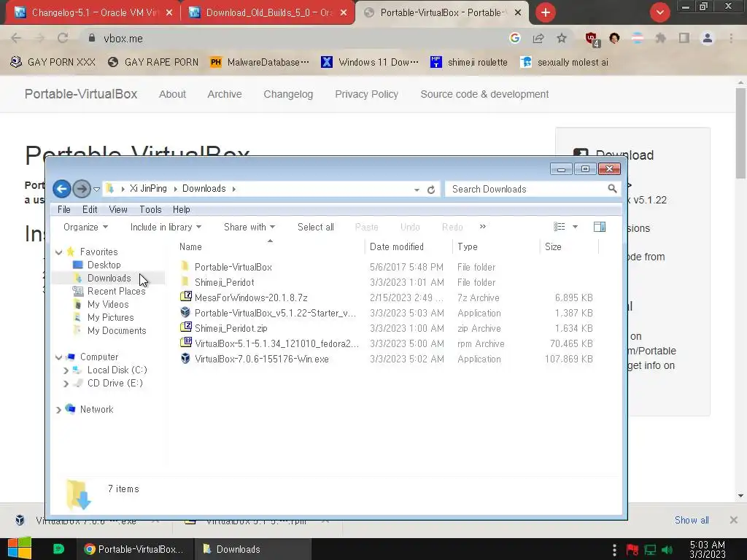Open the Tools menu
This screenshot has height=560, width=747.
(x=150, y=209)
